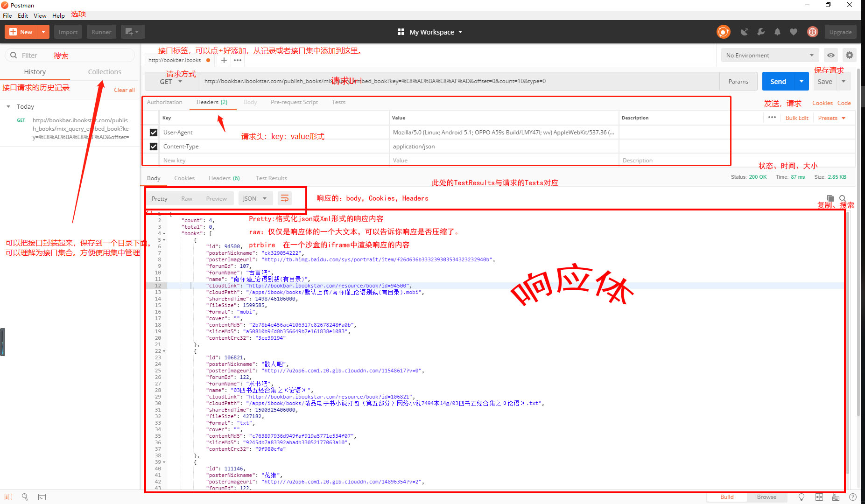Click the Bulk Edit link

click(x=797, y=118)
